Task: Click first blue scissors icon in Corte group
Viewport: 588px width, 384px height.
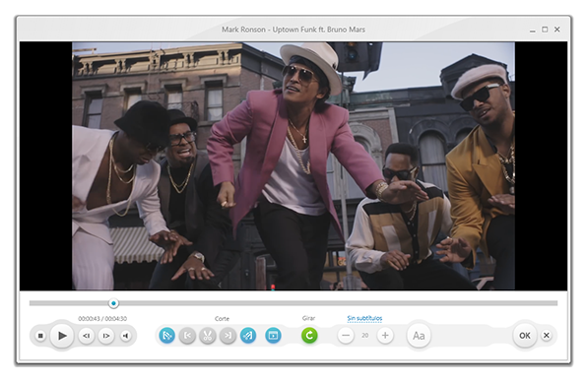Action: point(166,335)
